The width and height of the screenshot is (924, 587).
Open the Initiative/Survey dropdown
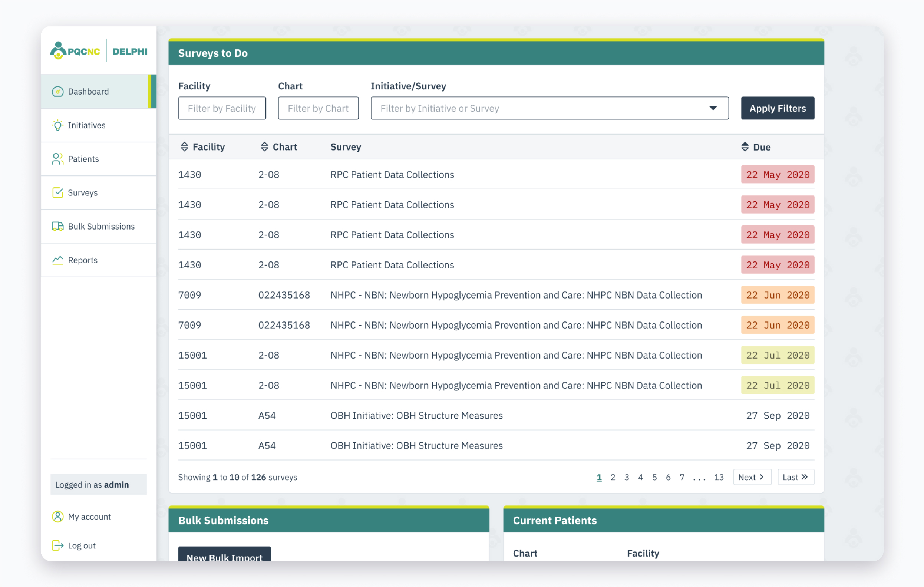713,108
